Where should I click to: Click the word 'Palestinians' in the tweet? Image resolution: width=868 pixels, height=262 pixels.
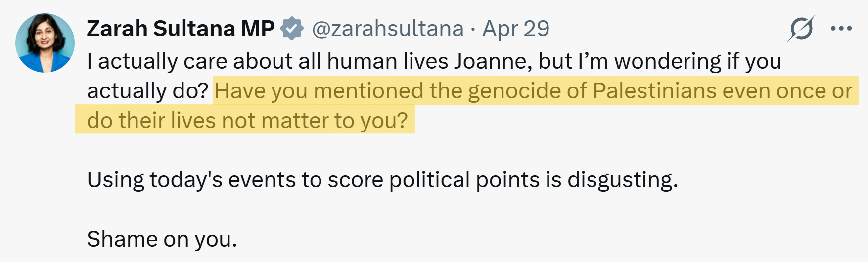click(654, 91)
